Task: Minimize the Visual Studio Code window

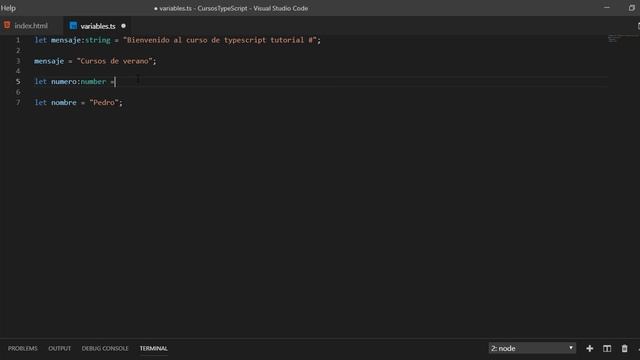Action: coord(607,8)
